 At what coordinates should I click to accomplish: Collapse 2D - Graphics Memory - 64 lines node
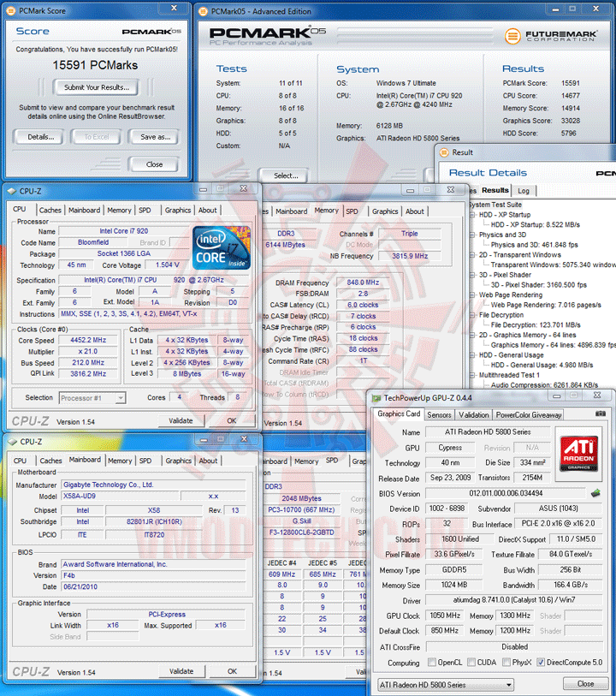[473, 335]
